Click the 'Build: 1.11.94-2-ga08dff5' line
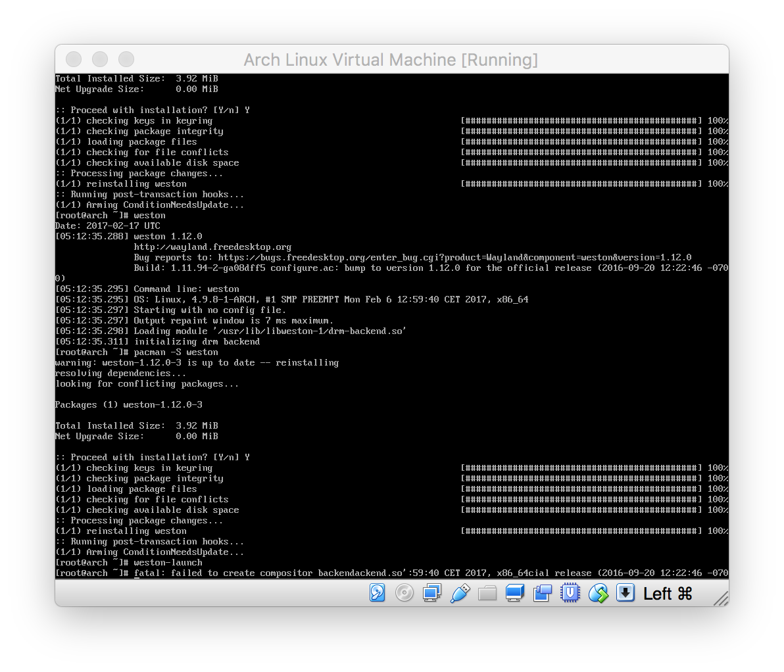The height and width of the screenshot is (672, 784). click(431, 268)
